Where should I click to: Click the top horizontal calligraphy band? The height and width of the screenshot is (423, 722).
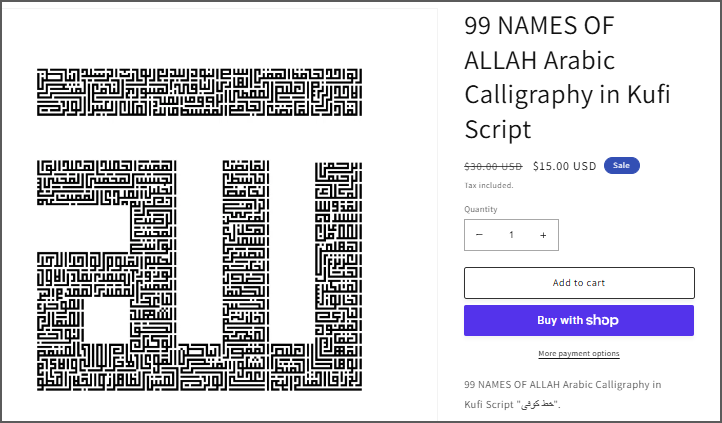[199, 93]
